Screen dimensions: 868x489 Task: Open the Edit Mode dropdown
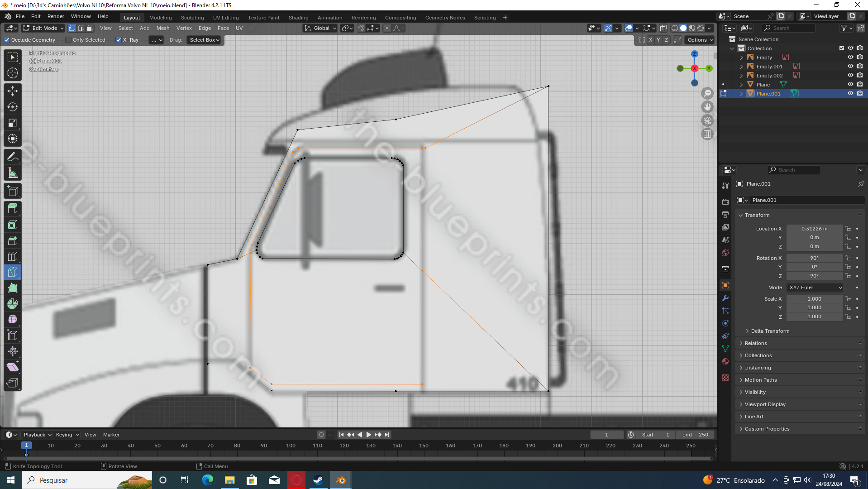[43, 28]
